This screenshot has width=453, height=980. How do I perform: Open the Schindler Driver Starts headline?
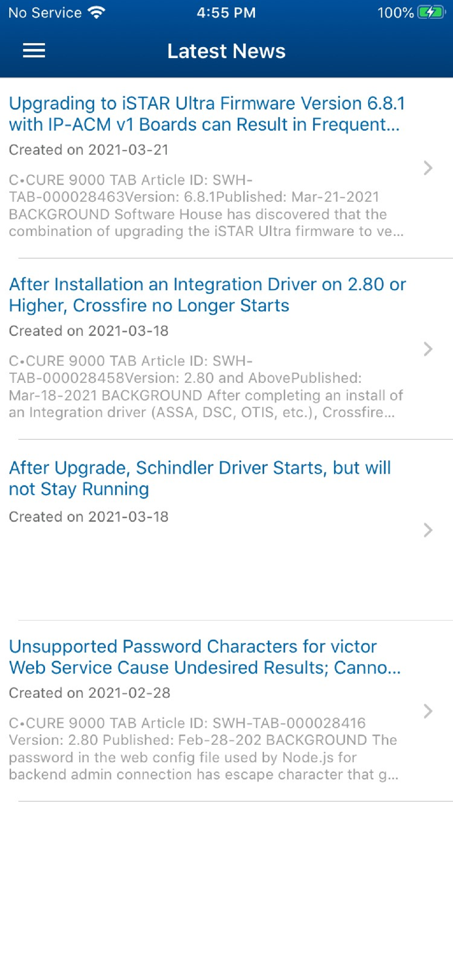(199, 478)
